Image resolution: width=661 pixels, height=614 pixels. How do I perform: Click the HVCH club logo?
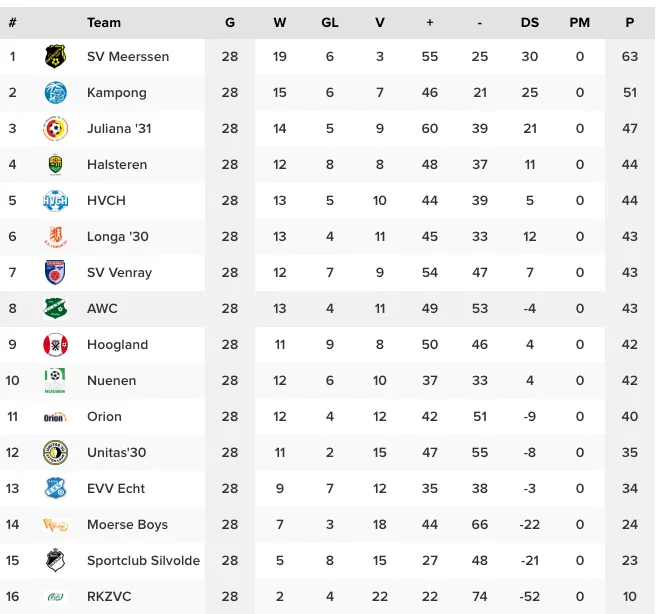click(55, 201)
